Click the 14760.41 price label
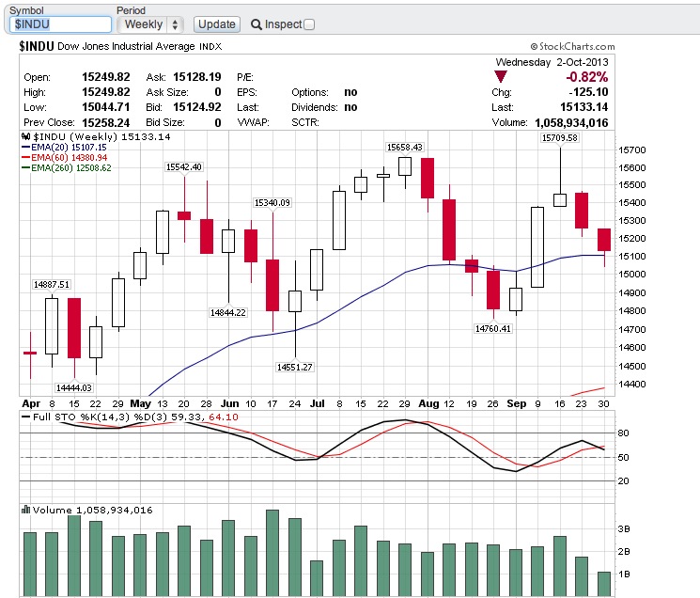Image resolution: width=700 pixels, height=598 pixels. coord(493,329)
